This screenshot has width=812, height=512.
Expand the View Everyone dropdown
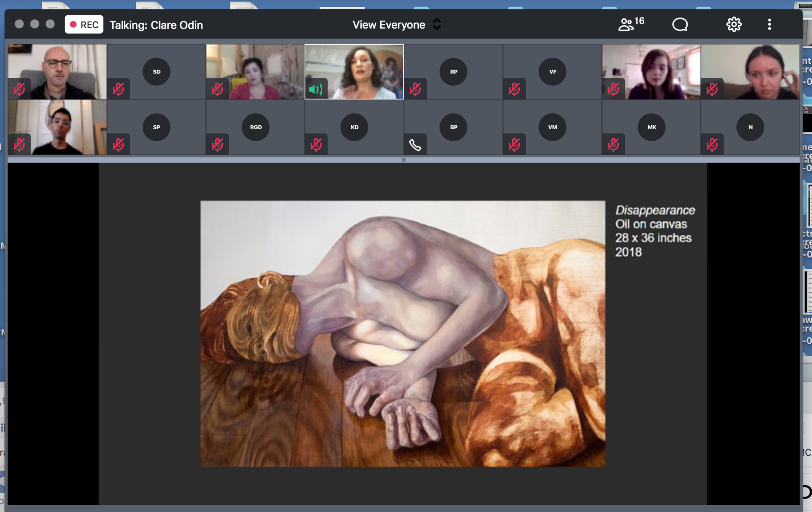[396, 25]
